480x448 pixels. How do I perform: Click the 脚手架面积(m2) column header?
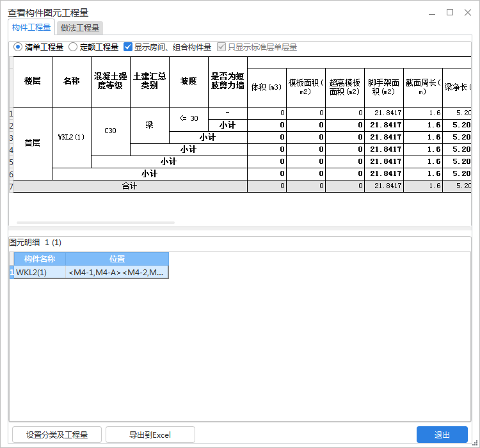click(384, 88)
